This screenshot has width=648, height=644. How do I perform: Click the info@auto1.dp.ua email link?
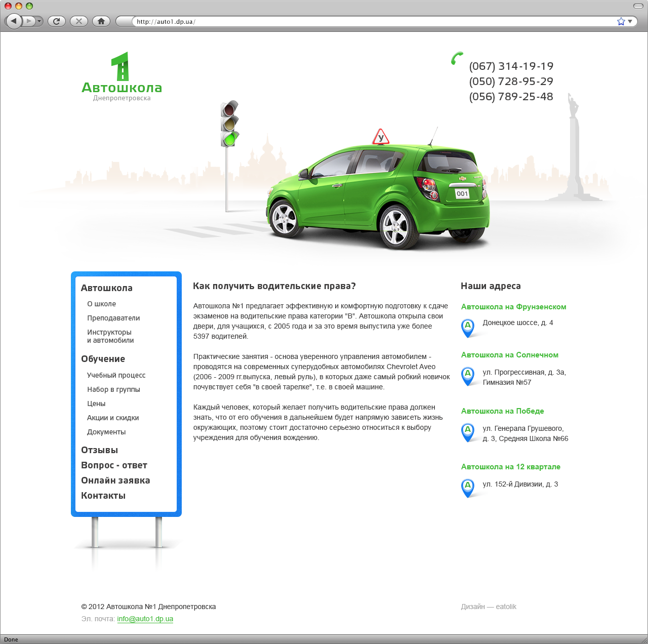[x=145, y=619]
